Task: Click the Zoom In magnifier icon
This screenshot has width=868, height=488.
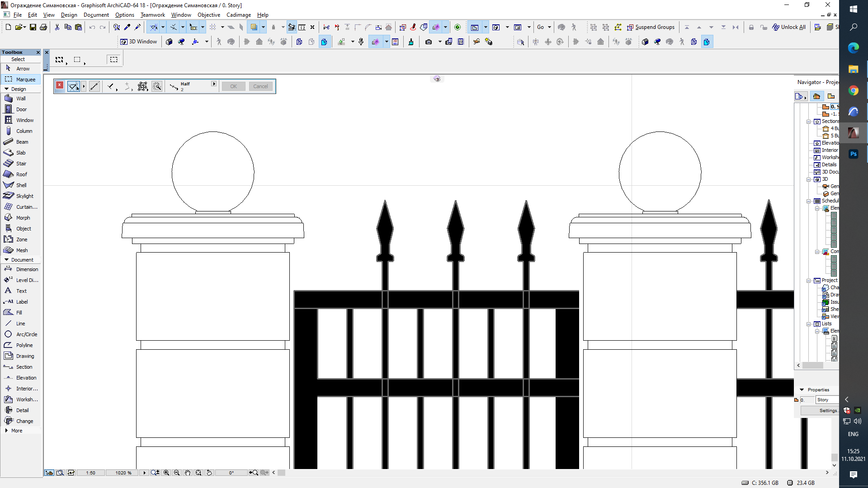Action: click(x=166, y=473)
